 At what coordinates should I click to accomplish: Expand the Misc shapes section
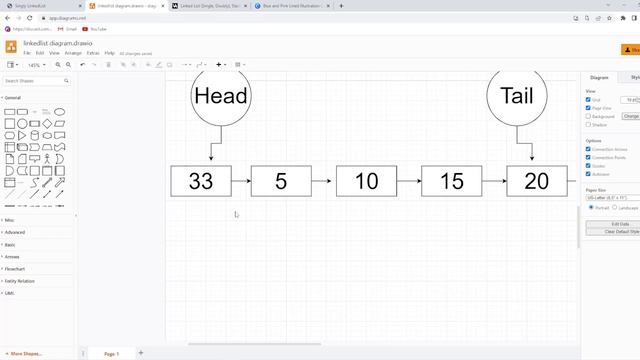pyautogui.click(x=8, y=220)
